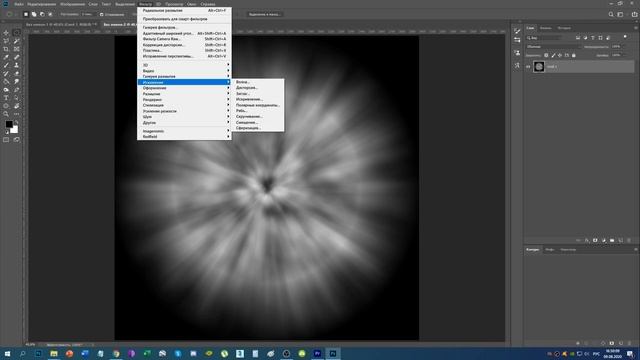Choose Скручивание from the submenu

[x=258, y=116]
